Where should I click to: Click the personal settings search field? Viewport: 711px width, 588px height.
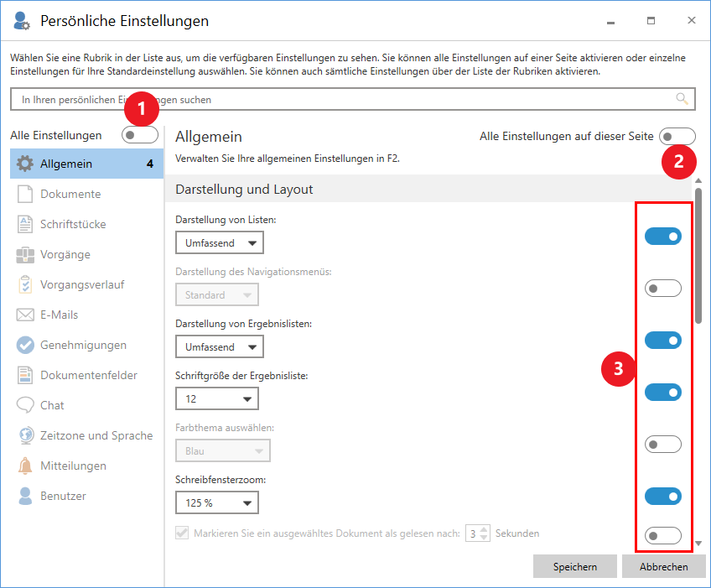[353, 99]
